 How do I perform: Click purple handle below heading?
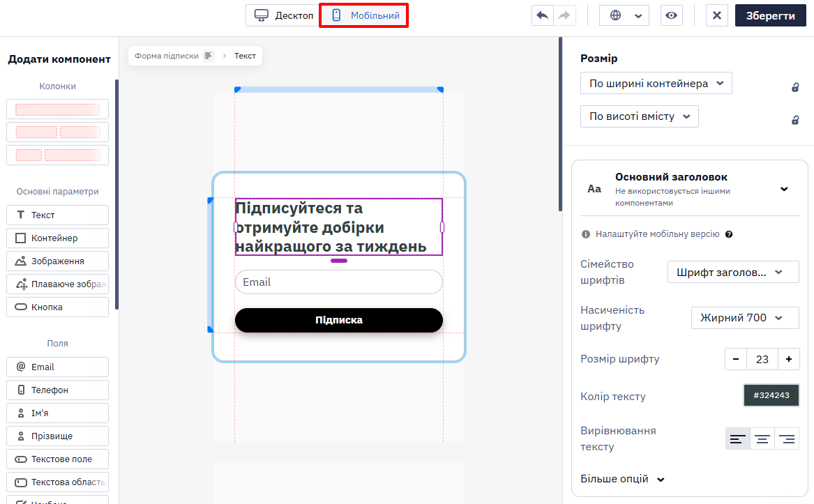[x=339, y=261]
